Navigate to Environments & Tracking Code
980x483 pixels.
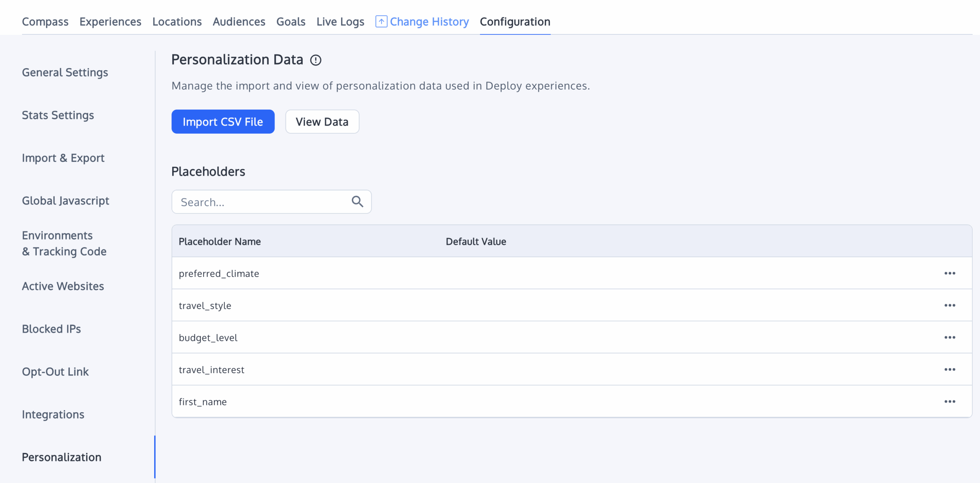[64, 243]
